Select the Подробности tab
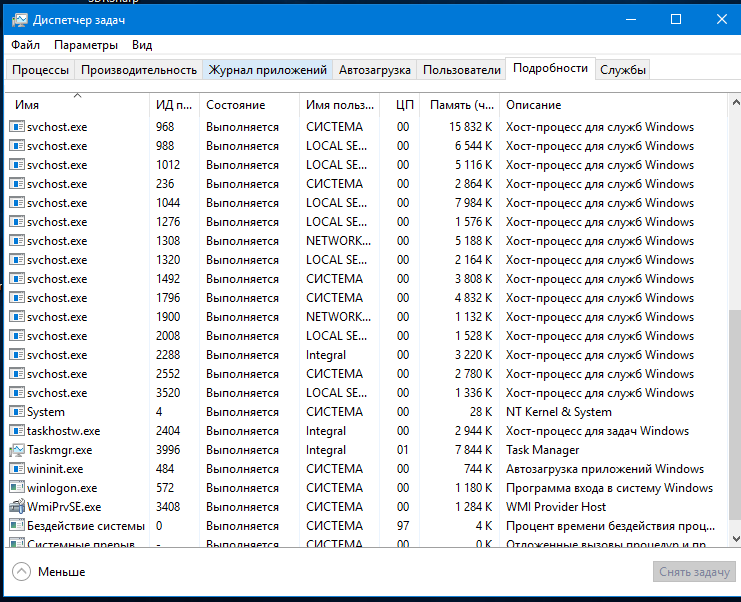This screenshot has width=741, height=602. [550, 69]
